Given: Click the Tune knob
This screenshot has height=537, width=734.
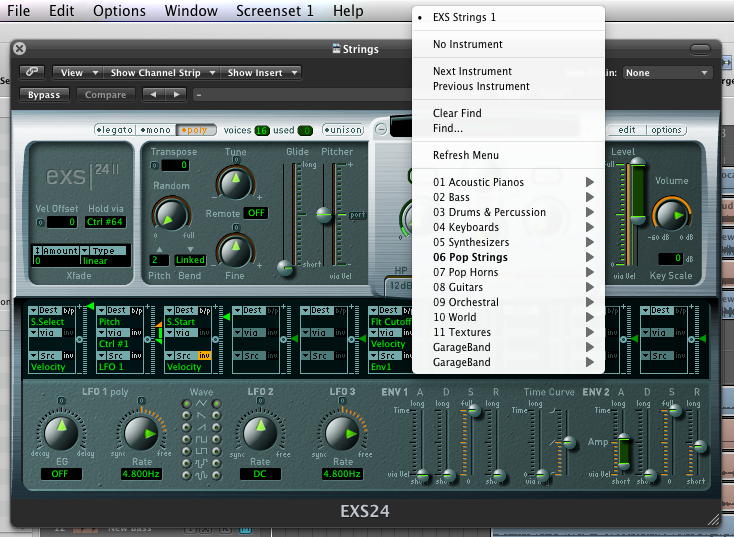Looking at the screenshot, I should [235, 183].
